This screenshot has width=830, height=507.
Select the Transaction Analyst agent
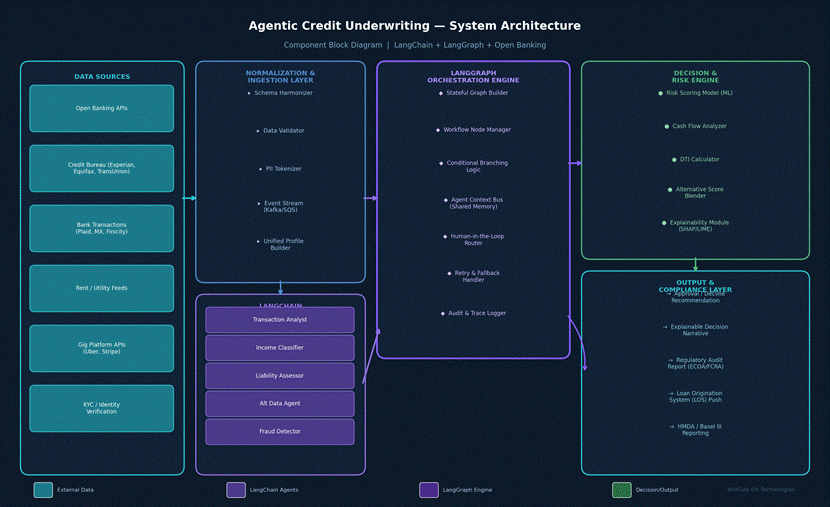click(280, 320)
